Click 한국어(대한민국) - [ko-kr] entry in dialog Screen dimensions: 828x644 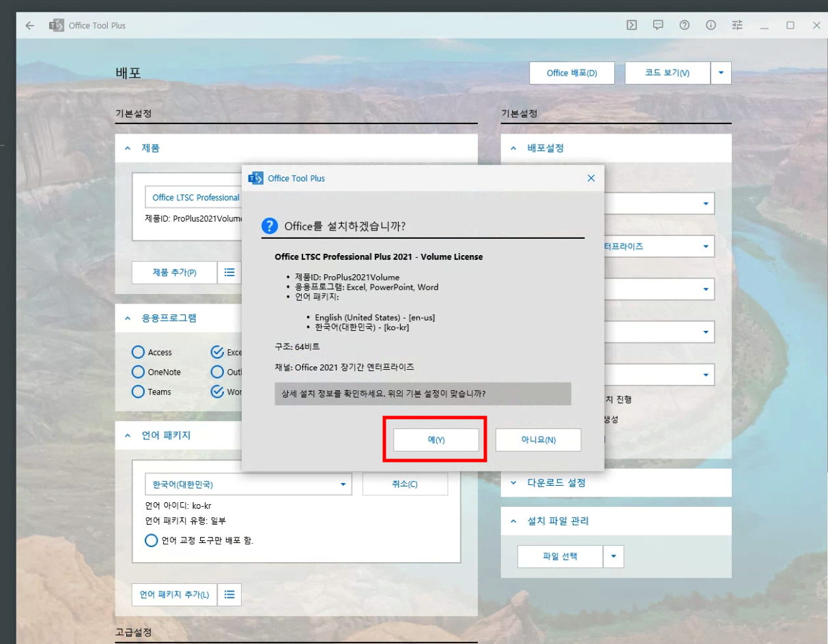click(362, 327)
